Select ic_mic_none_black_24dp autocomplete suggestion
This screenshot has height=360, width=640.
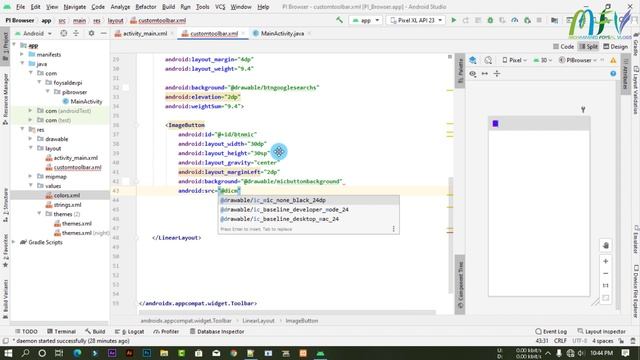tap(308, 200)
